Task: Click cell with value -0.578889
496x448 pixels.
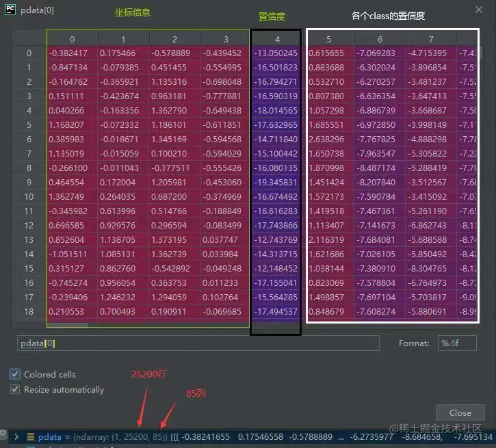Action: tap(175, 53)
